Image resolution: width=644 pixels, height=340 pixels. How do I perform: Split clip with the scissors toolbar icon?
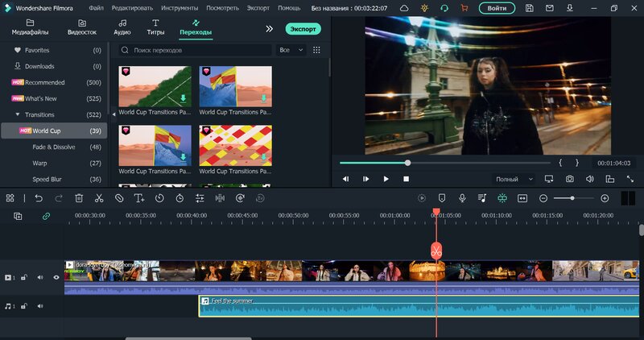pyautogui.click(x=99, y=198)
